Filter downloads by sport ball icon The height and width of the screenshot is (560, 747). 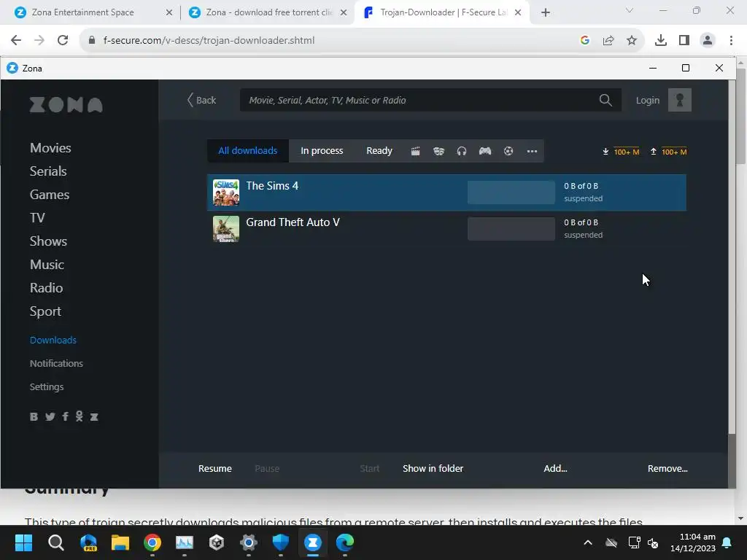point(508,151)
